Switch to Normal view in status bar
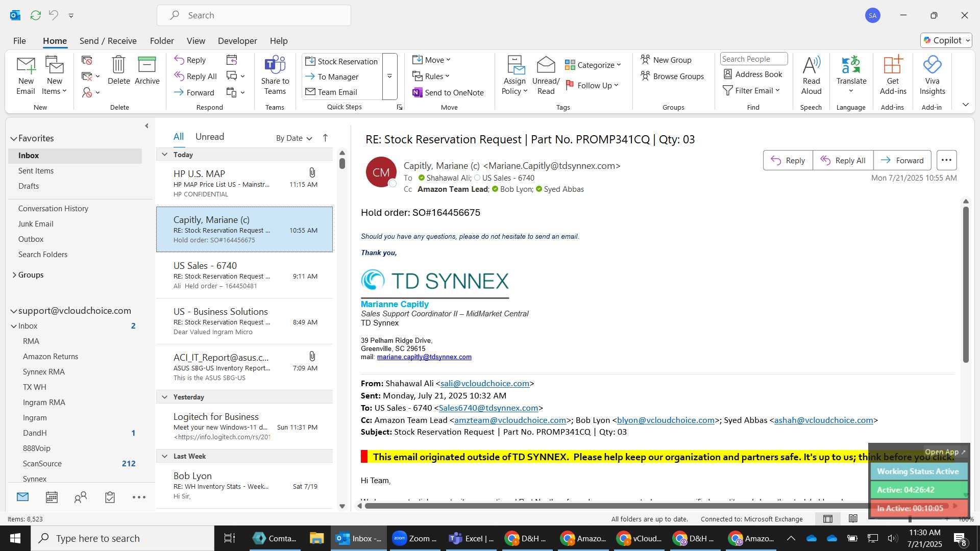The height and width of the screenshot is (551, 980). click(828, 519)
